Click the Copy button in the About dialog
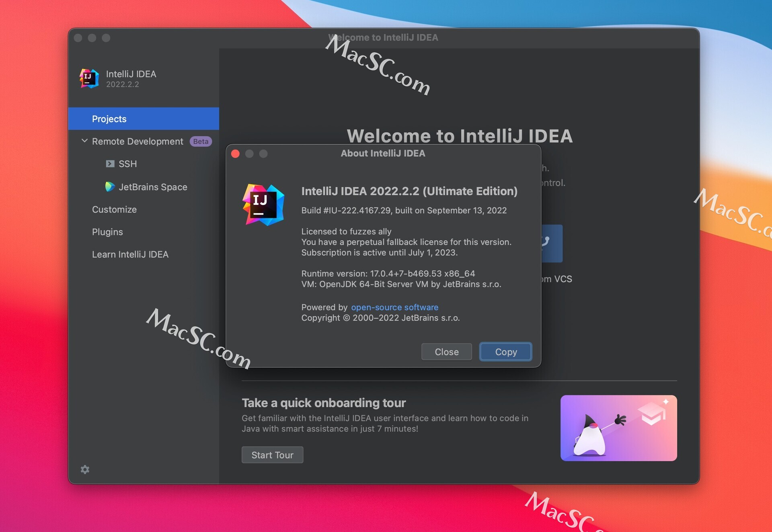 tap(506, 352)
